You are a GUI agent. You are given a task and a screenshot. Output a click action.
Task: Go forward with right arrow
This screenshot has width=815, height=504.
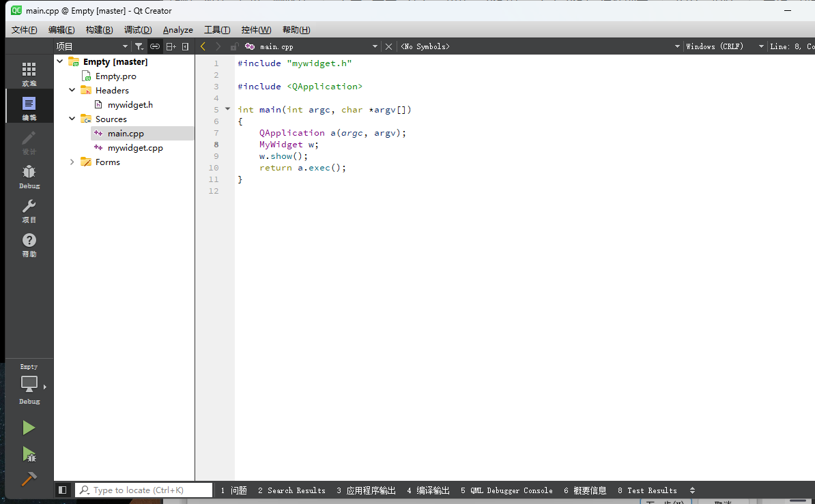[x=218, y=47]
